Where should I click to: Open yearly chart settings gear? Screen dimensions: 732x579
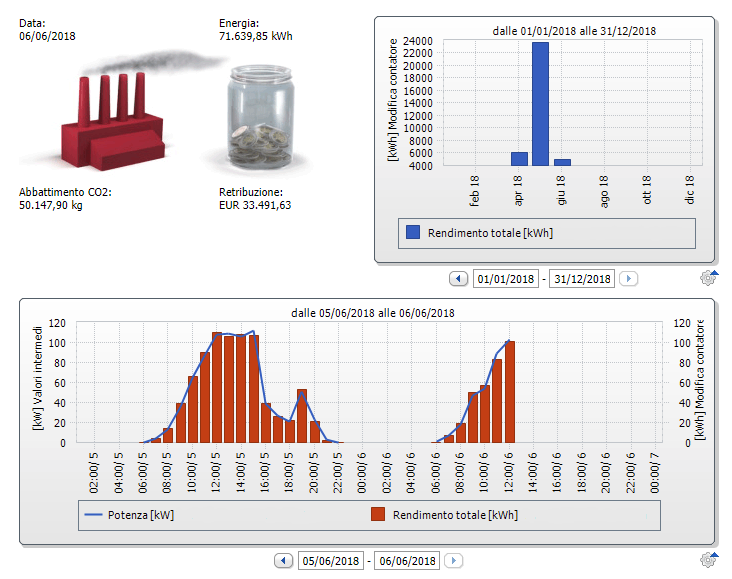coord(708,277)
